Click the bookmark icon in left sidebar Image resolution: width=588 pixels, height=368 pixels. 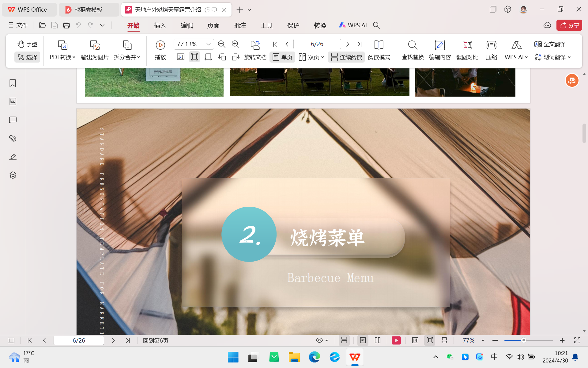pos(13,83)
